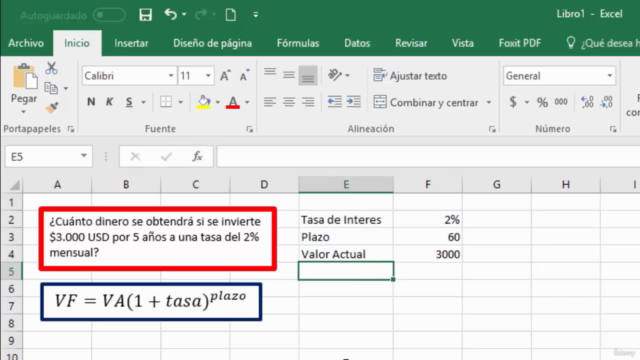This screenshot has width=640, height=360.
Task: Switch to the Revisar tab
Action: click(x=411, y=43)
